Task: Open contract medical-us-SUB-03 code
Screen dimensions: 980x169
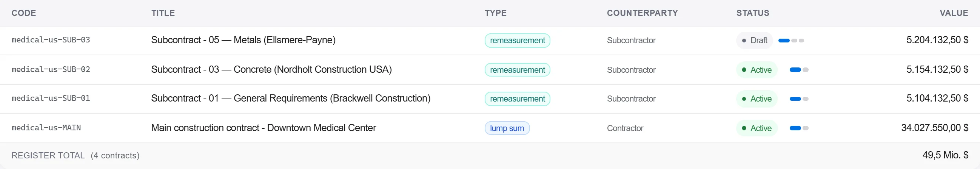Action: 51,40
